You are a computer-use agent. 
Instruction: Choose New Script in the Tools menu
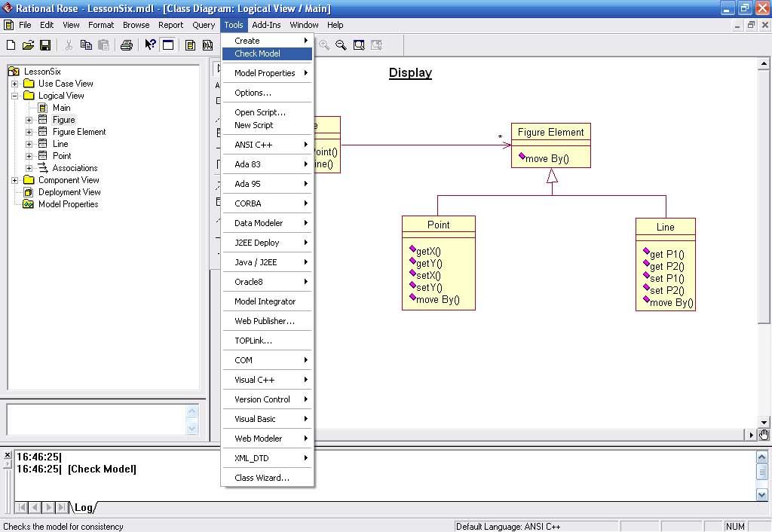click(x=268, y=125)
